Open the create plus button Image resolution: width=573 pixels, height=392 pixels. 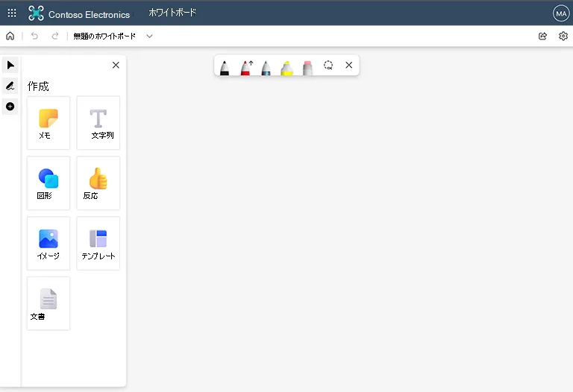(10, 107)
